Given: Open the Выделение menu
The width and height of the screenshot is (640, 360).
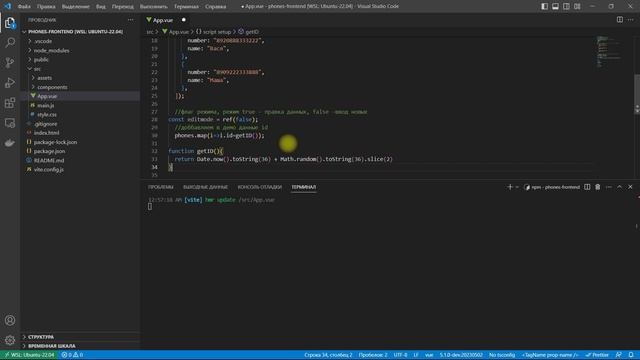Looking at the screenshot, I should [76, 7].
